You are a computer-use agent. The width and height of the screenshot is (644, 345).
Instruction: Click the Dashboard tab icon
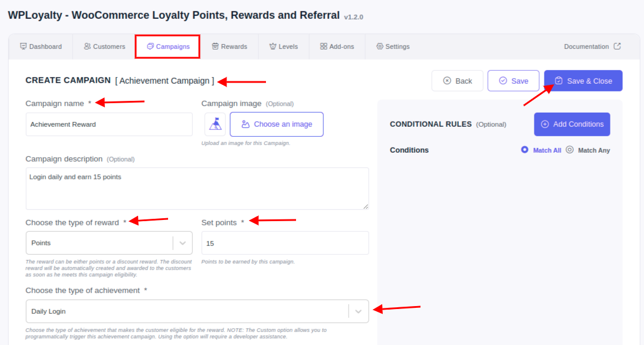click(x=24, y=47)
